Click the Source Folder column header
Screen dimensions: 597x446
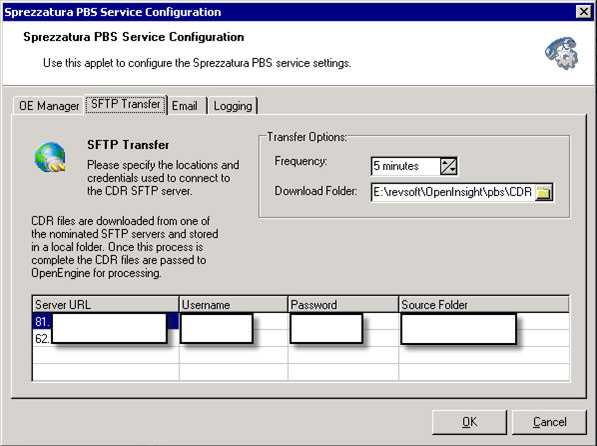click(484, 305)
